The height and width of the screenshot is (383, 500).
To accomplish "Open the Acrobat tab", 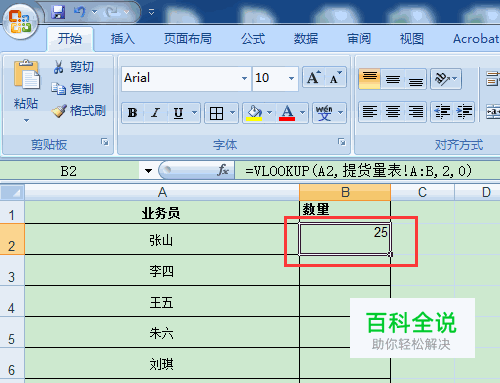I will click(x=476, y=39).
